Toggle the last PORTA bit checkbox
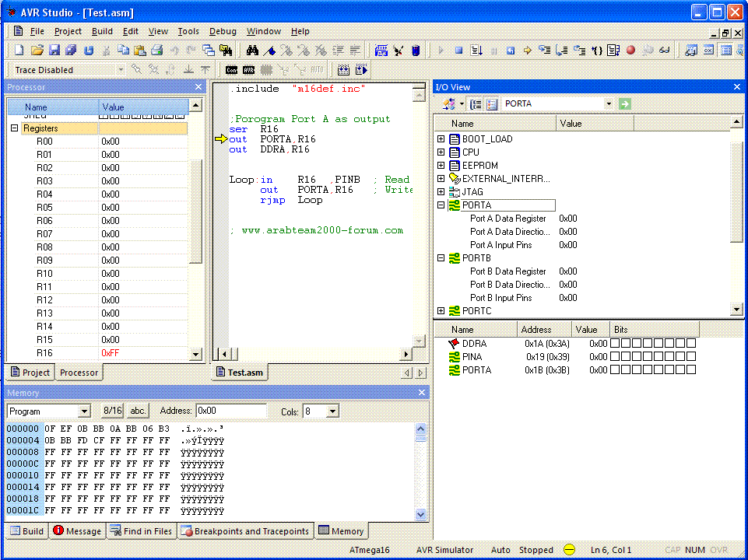 pyautogui.click(x=690, y=370)
